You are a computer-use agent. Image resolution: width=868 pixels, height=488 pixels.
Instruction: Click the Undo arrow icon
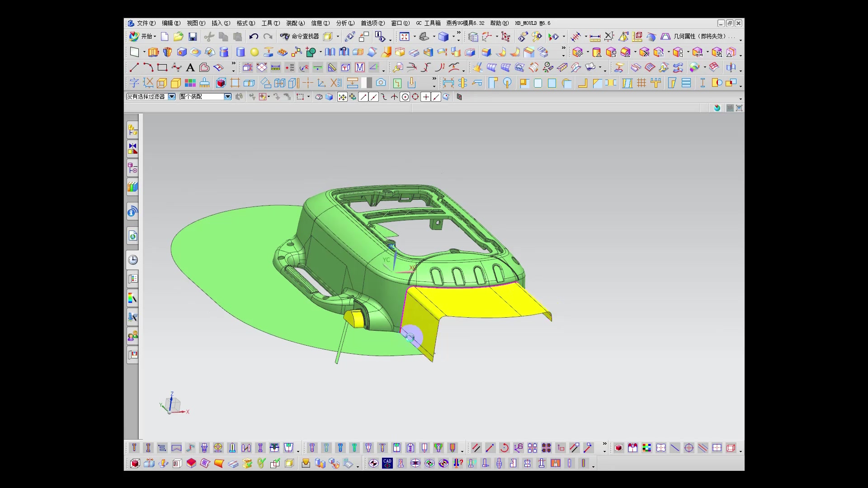coord(254,37)
